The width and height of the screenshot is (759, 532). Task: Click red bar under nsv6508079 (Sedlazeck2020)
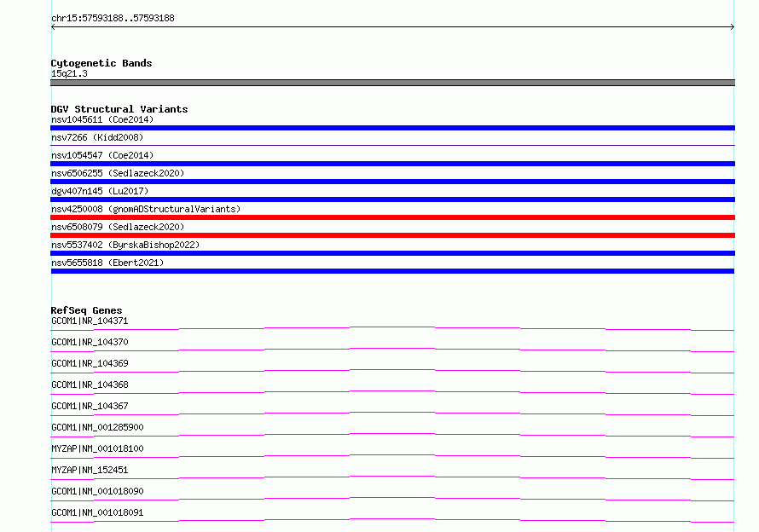coord(392,235)
